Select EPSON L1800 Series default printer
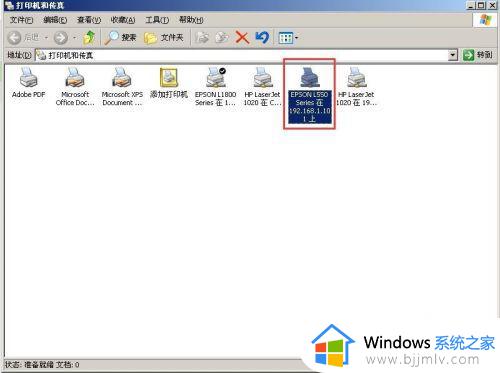Screen dimensions: 500x373 215,86
